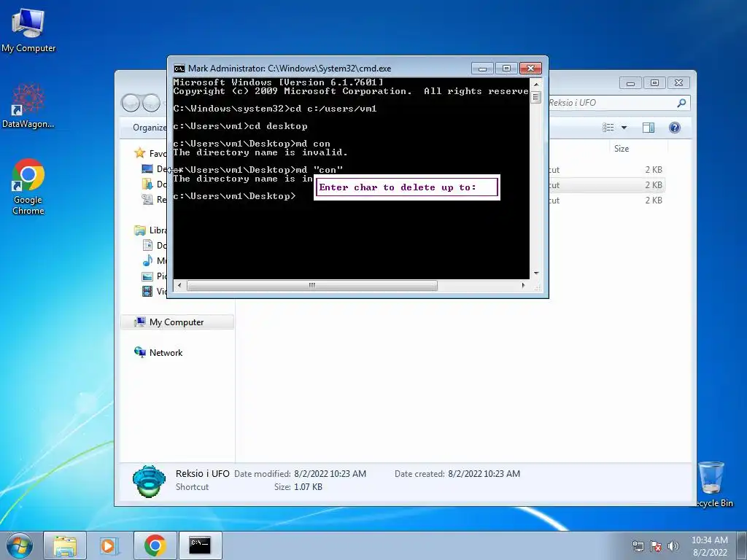Click the cmd vertical scrollbar thumb
This screenshot has height=560, width=747.
pos(536,97)
